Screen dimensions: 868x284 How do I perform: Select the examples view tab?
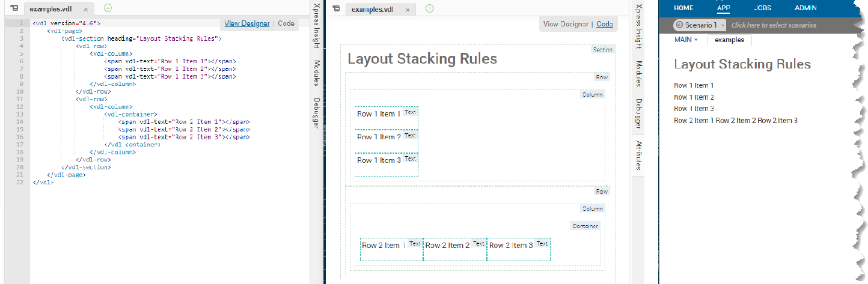coord(729,40)
